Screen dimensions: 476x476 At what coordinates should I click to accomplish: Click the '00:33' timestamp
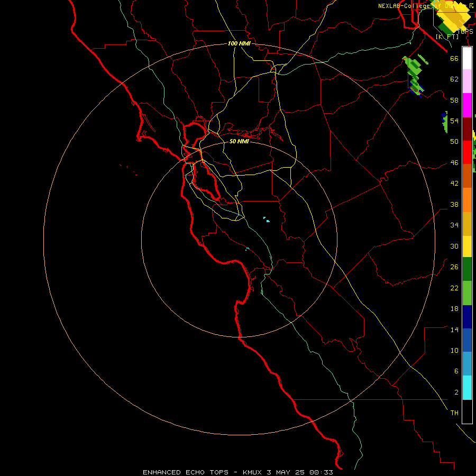click(x=321, y=472)
